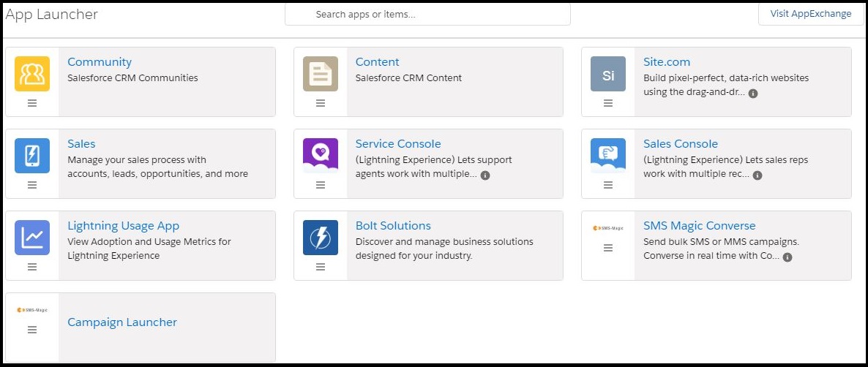Click the drag handle on Content tile

321,103
